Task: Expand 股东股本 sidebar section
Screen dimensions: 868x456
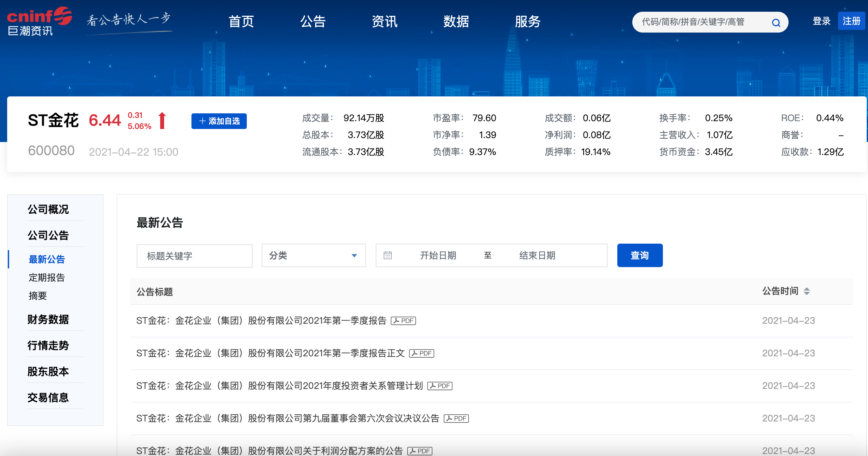Action: click(x=48, y=371)
